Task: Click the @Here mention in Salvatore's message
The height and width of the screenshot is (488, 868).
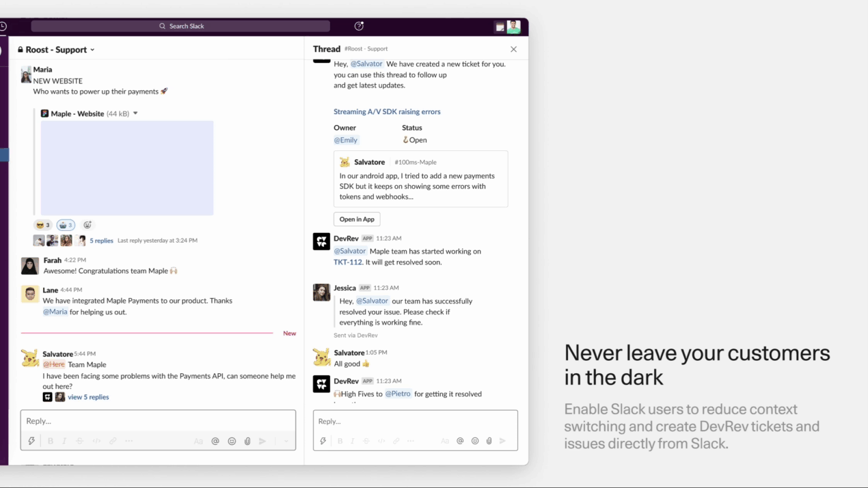Action: pyautogui.click(x=54, y=364)
